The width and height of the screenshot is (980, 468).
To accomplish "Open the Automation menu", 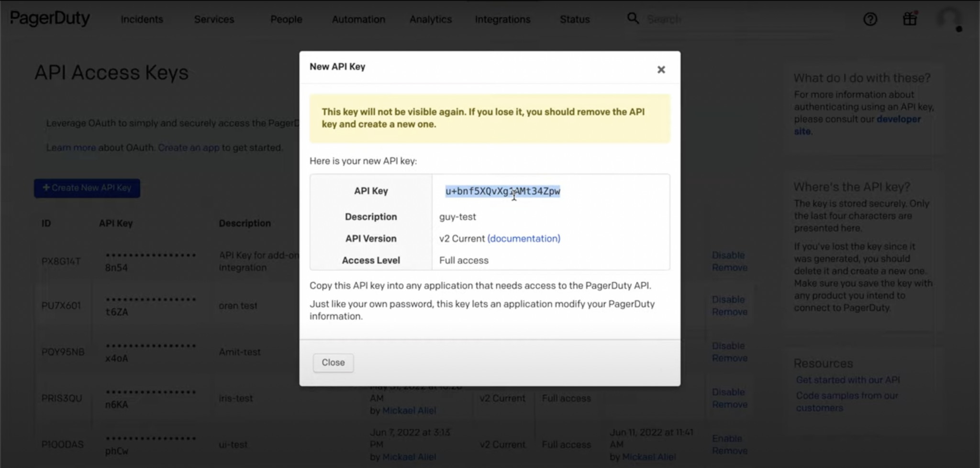I will [x=358, y=20].
